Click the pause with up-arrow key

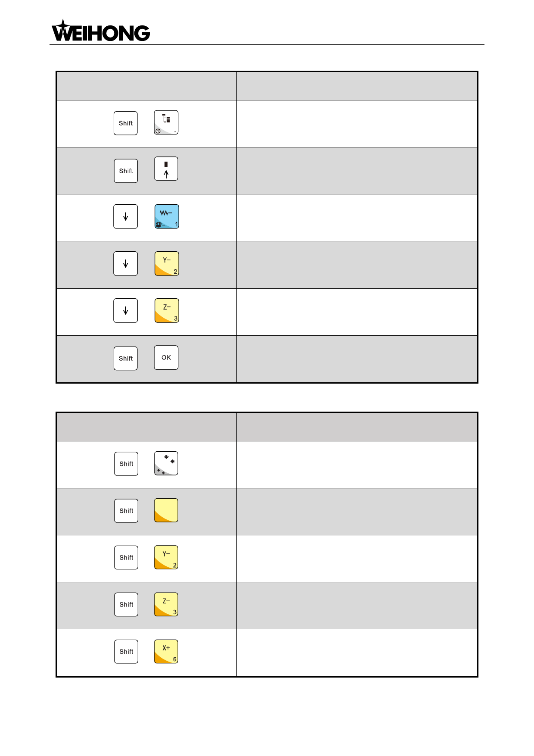tap(166, 169)
